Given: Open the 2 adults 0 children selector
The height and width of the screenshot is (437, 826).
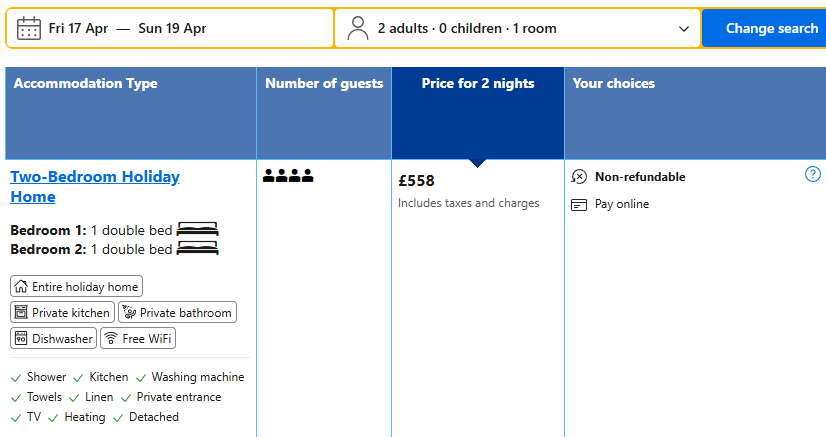Looking at the screenshot, I should (467, 28).
